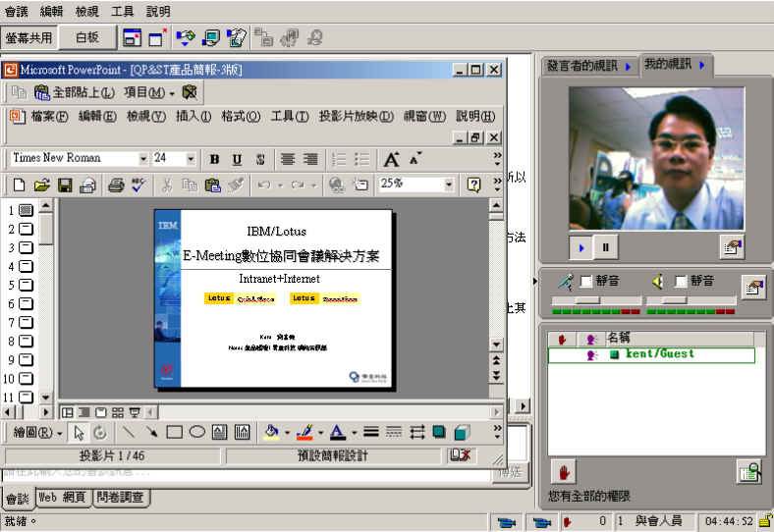
Task: Open the 會議 meeting menu
Action: pyautogui.click(x=17, y=12)
